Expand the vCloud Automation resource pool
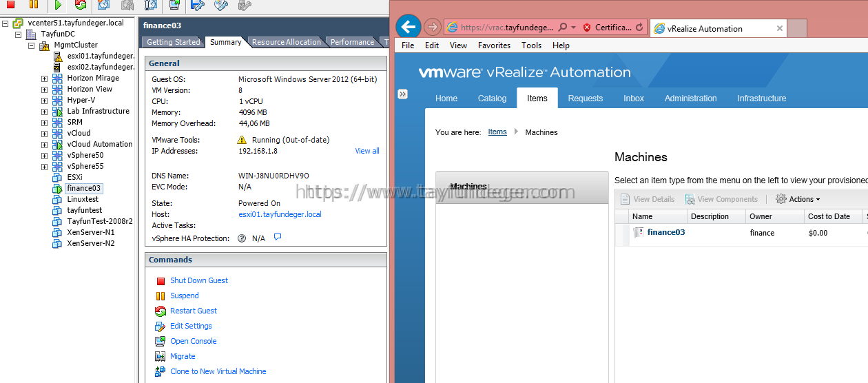The image size is (868, 383). [45, 145]
